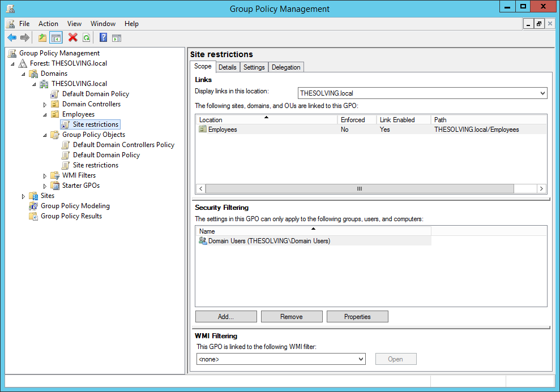
Task: Click the Starter GPOs folder icon
Action: pos(55,186)
